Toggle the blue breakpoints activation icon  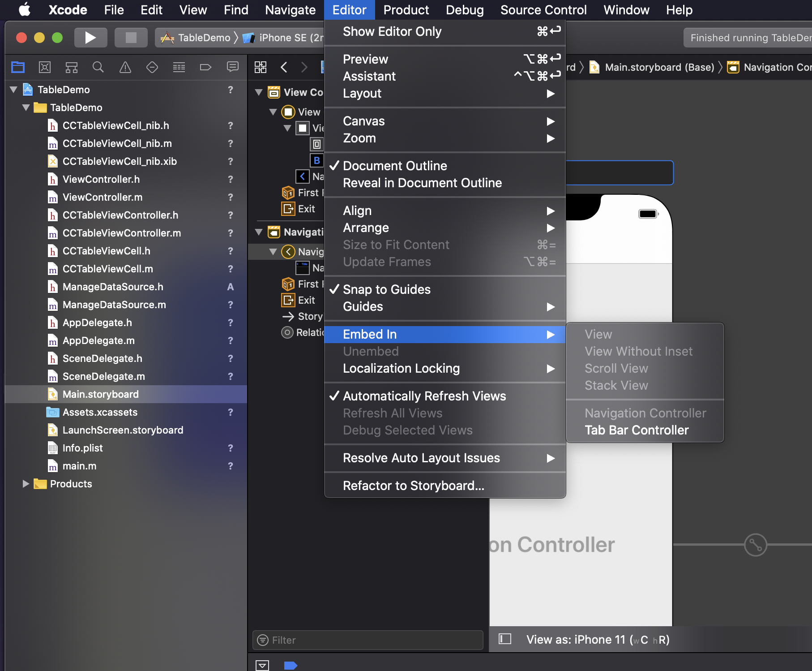(291, 665)
